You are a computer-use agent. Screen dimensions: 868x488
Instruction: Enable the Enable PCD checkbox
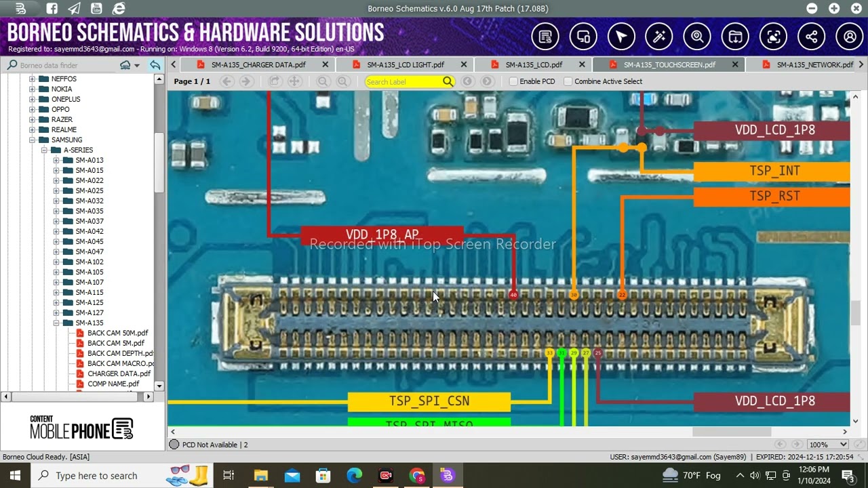point(513,81)
